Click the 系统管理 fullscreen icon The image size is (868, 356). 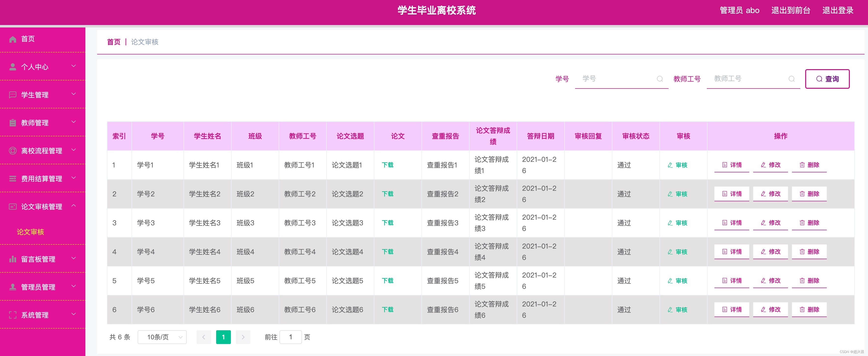coord(13,315)
